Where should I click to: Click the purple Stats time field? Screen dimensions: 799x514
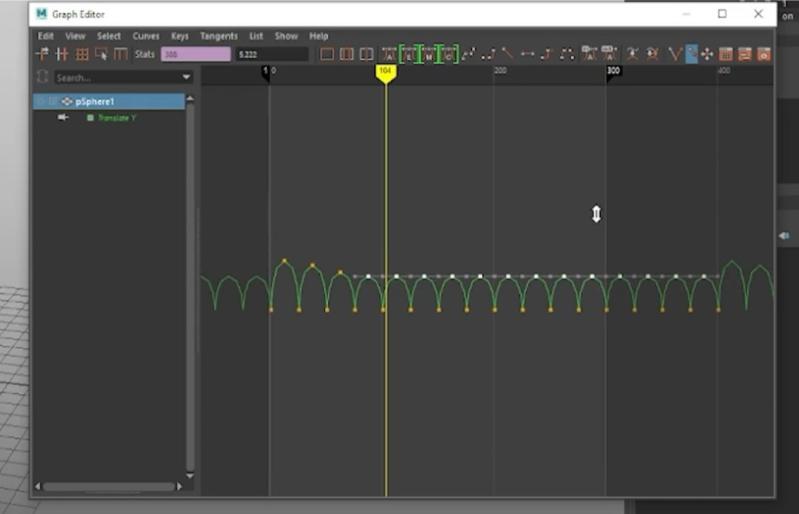[x=196, y=54]
